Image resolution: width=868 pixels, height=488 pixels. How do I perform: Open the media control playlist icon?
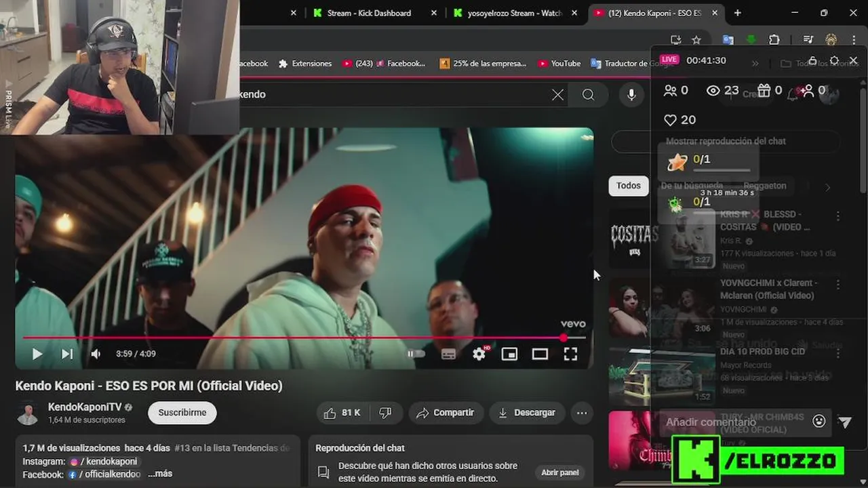click(x=808, y=40)
